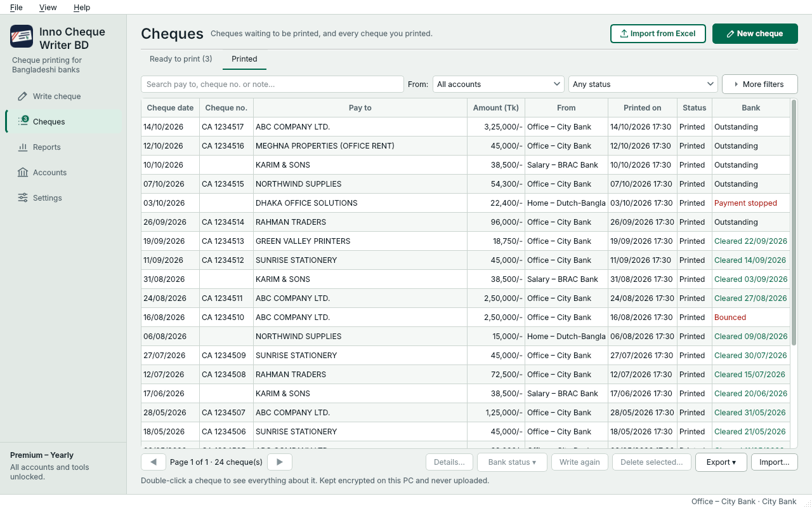Click the Cheques list icon in sidebar
Screen dimensions: 812x508
point(23,121)
